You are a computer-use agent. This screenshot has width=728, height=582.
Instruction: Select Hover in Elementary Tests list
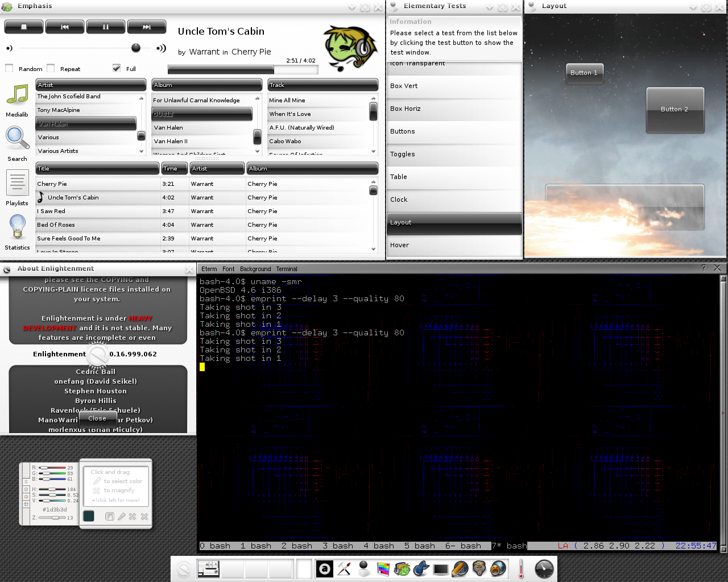pos(454,245)
